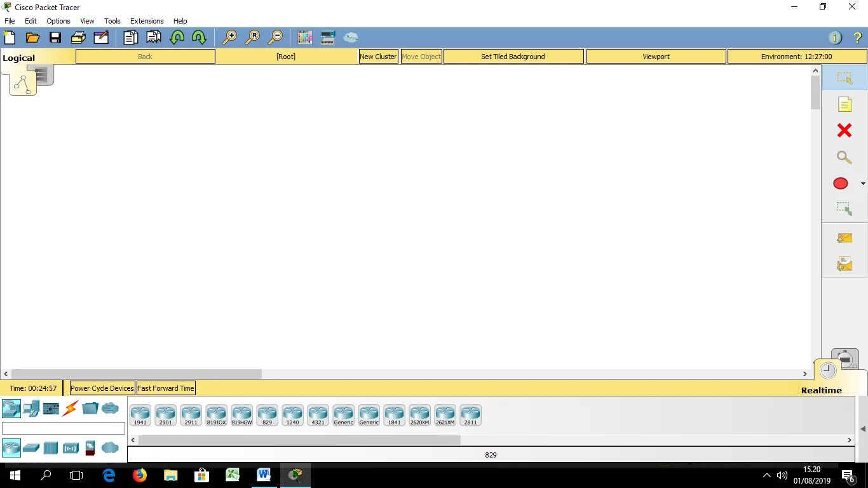The image size is (868, 488).
Task: Click Power Cycle Devices button
Action: point(102,388)
